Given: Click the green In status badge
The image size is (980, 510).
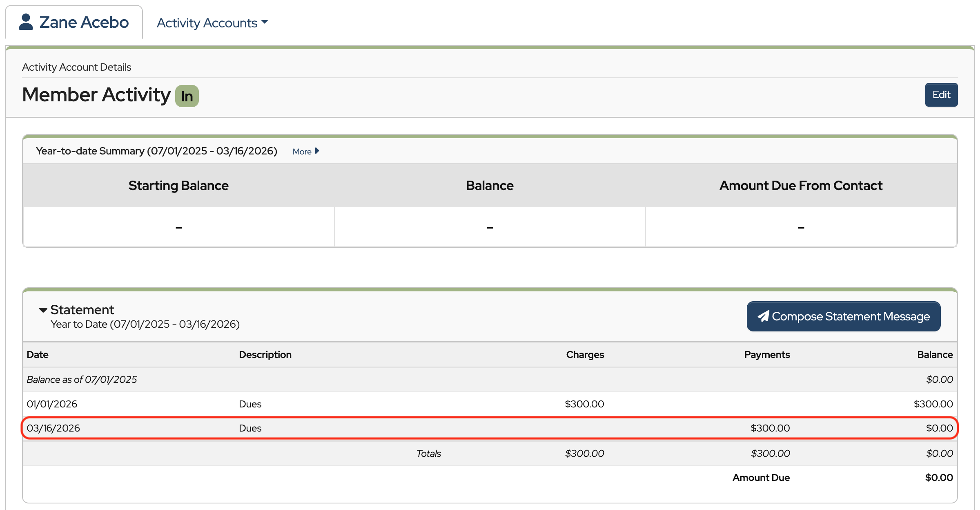Looking at the screenshot, I should point(187,96).
